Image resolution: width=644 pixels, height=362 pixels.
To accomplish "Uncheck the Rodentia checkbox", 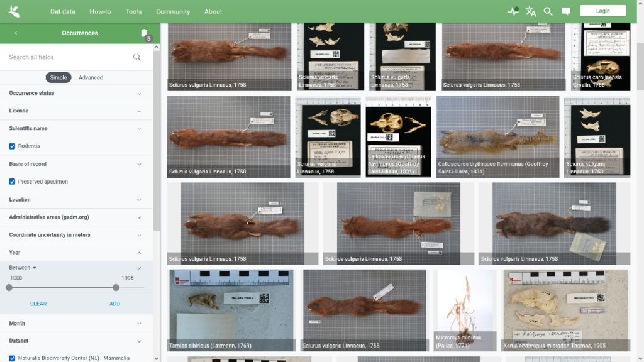I will coord(13,146).
